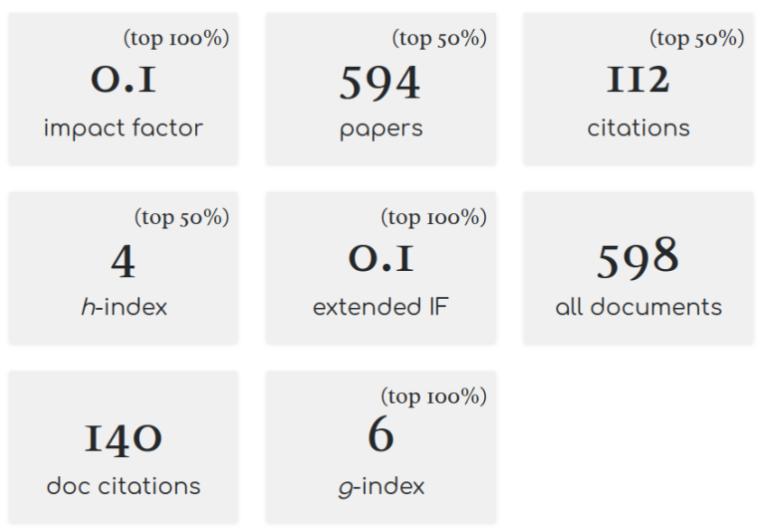Click the 598 all documents number
This screenshot has height=532, width=765.
(x=638, y=257)
